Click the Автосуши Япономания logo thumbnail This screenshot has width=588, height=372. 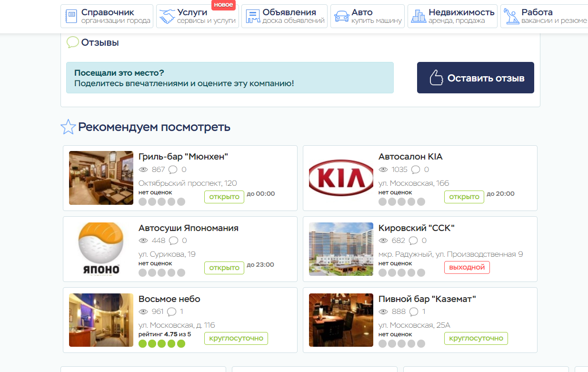[101, 249]
